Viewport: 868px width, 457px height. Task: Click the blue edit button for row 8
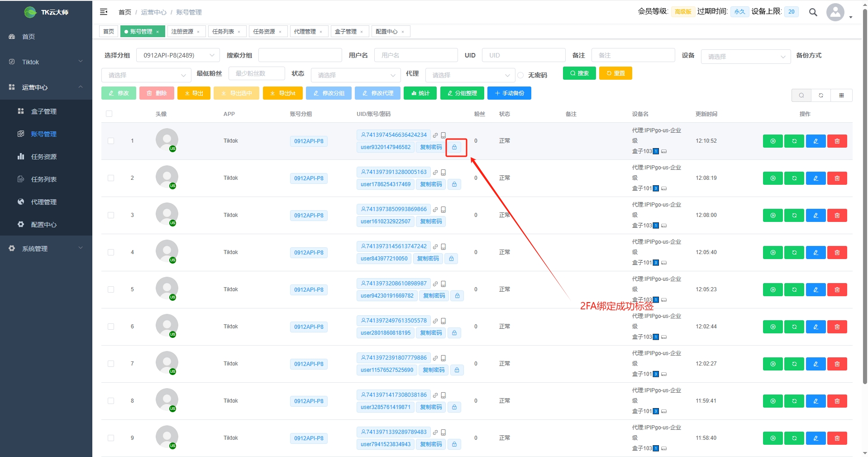[x=816, y=401]
